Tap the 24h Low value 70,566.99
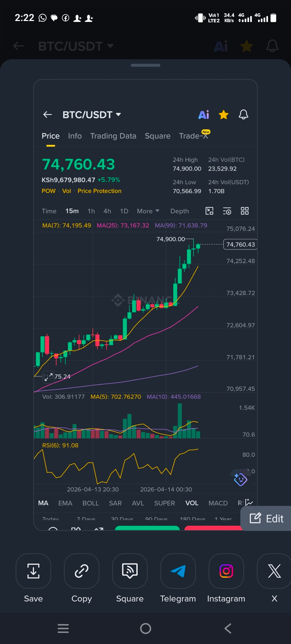The image size is (291, 644). tap(187, 191)
